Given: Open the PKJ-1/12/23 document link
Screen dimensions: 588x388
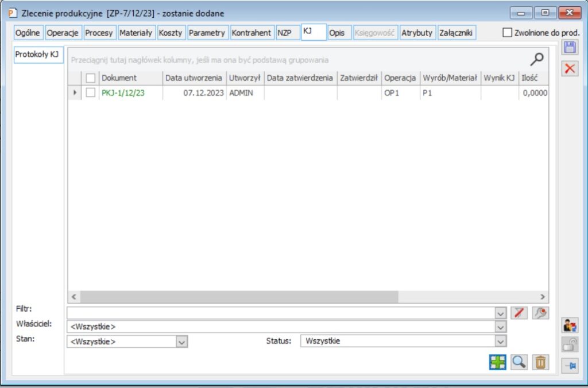Looking at the screenshot, I should (123, 92).
